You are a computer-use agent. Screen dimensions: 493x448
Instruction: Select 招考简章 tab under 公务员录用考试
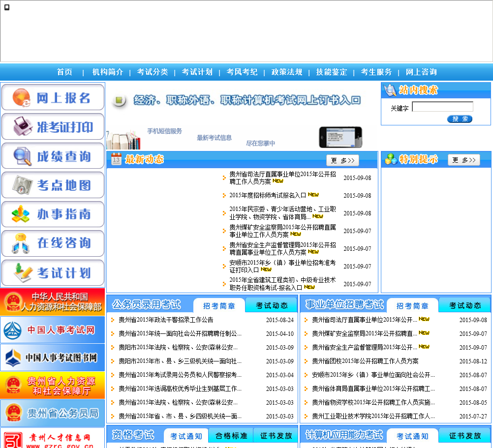point(219,306)
